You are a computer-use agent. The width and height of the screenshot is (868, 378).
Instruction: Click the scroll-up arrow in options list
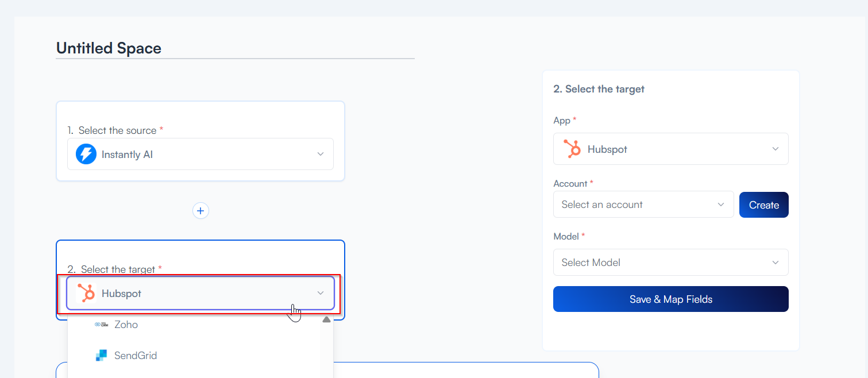pyautogui.click(x=326, y=320)
